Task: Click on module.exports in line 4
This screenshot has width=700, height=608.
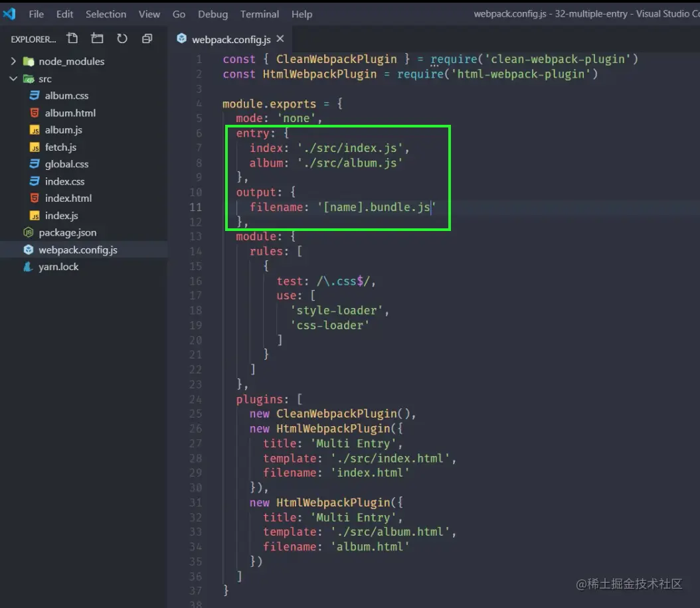Action: (x=269, y=104)
